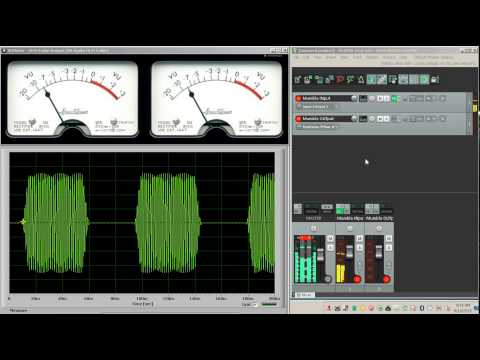Select the Measure tab below the oscilloscope

coord(18,310)
